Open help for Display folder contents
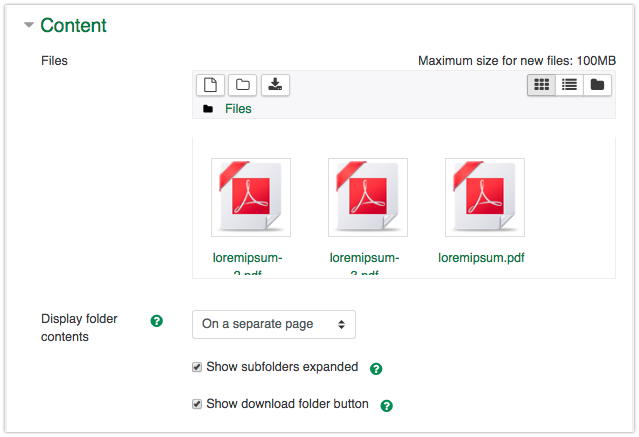The width and height of the screenshot is (639, 437). tap(157, 321)
